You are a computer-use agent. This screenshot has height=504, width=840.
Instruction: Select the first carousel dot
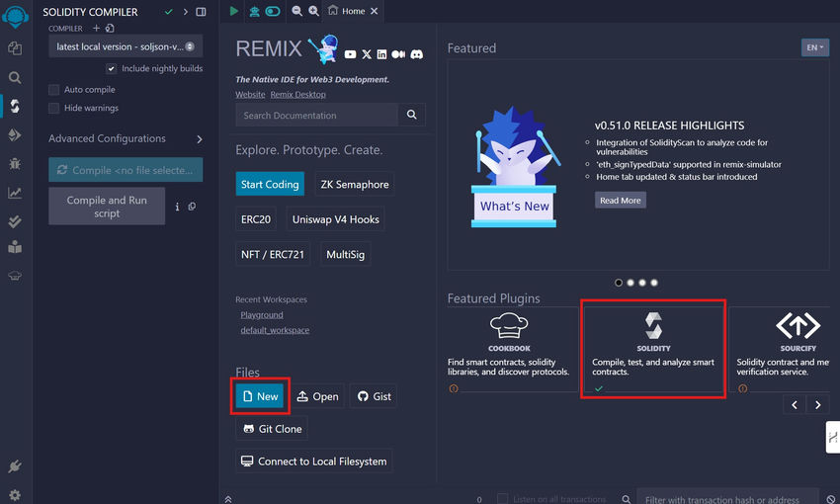pos(619,283)
